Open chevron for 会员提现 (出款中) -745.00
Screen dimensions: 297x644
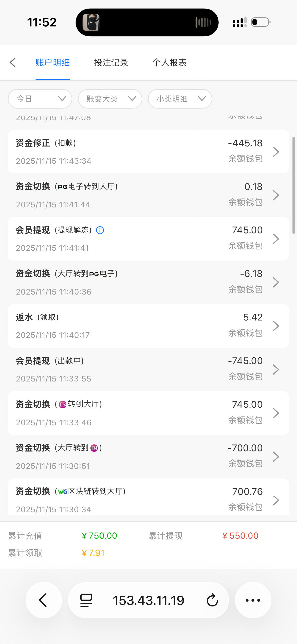tap(276, 369)
